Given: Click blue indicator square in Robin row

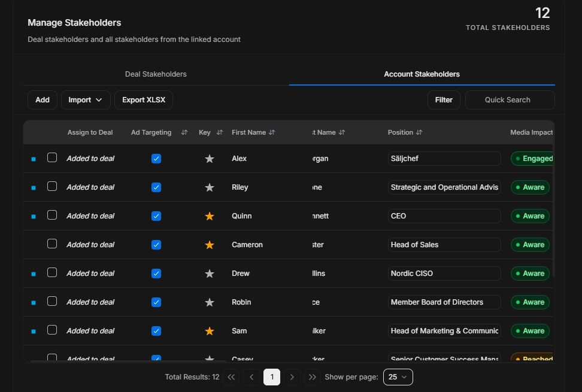Looking at the screenshot, I should click(x=34, y=303).
